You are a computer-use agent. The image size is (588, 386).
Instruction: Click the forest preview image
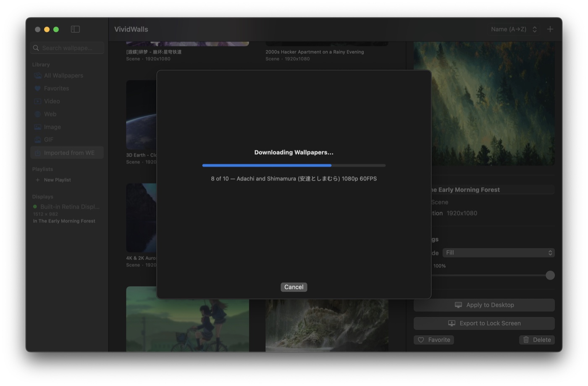click(x=493, y=103)
